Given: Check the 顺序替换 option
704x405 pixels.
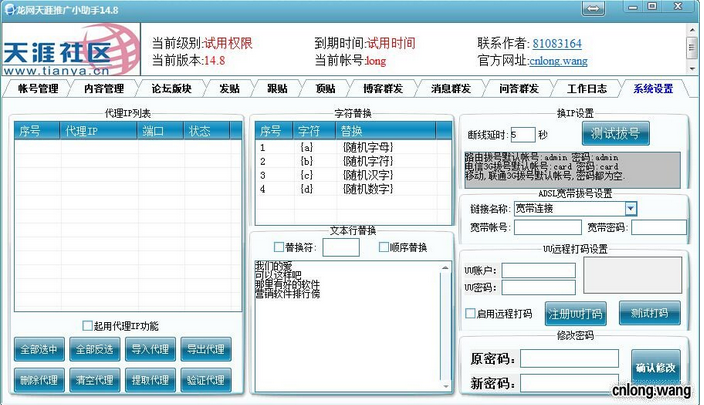Looking at the screenshot, I should [383, 247].
